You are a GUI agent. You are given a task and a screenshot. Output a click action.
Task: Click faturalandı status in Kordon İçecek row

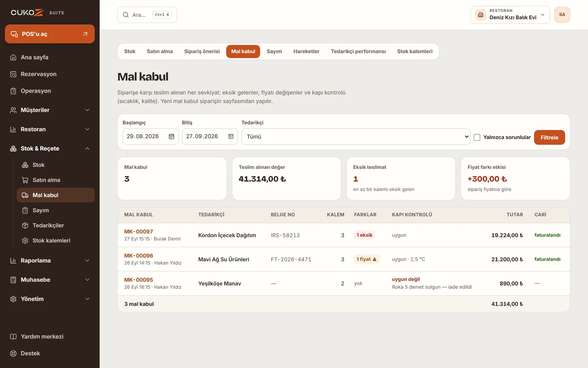pyautogui.click(x=547, y=235)
